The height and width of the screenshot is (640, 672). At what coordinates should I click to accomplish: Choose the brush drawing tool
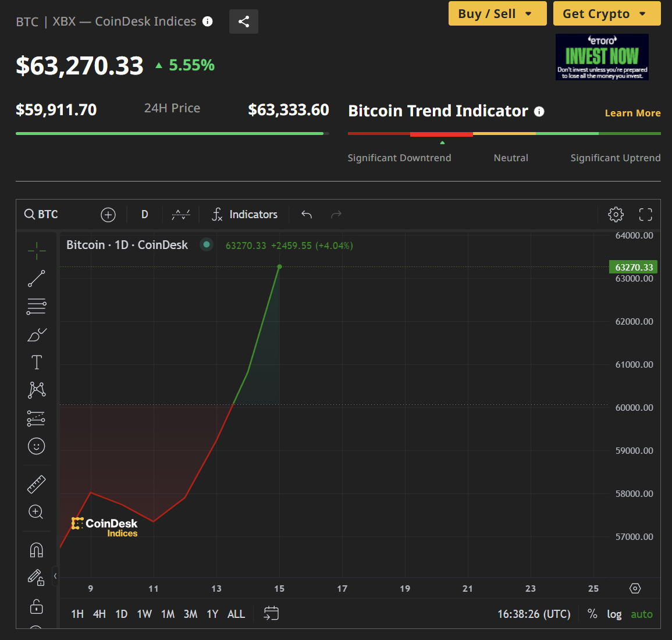[x=36, y=335]
